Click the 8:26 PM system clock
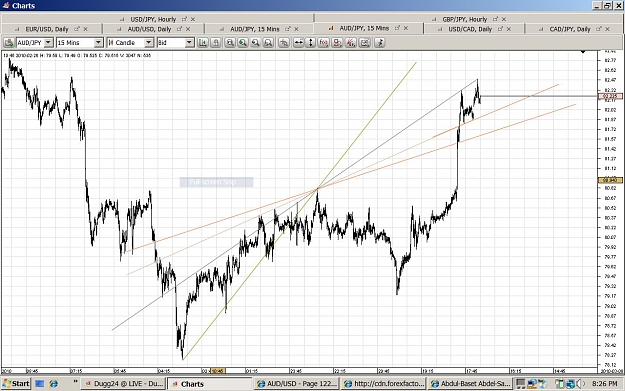The width and height of the screenshot is (625, 391). click(604, 384)
